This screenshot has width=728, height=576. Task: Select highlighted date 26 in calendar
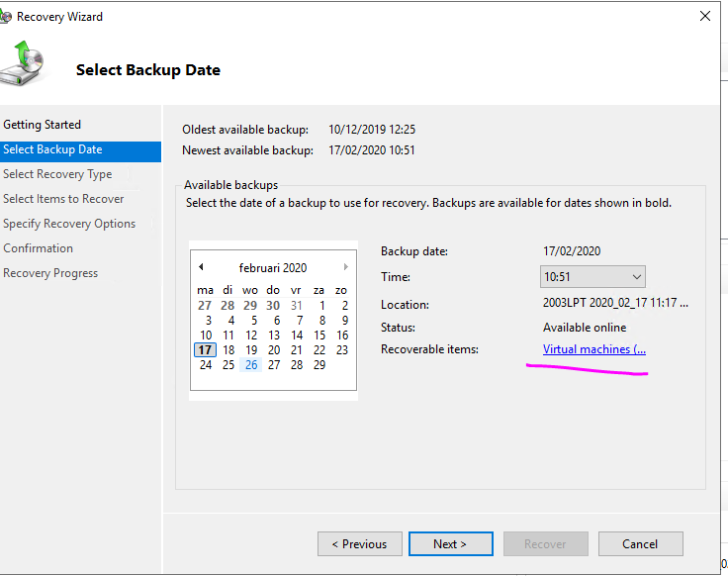pyautogui.click(x=251, y=364)
